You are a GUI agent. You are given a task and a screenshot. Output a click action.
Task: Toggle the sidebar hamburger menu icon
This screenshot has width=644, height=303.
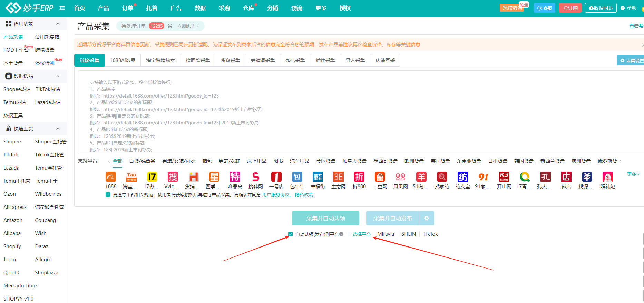click(62, 8)
